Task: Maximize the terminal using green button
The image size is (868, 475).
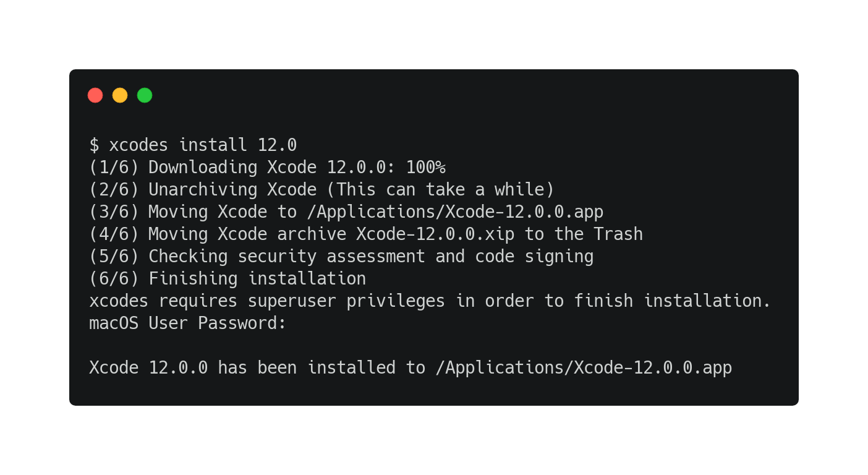Action: click(x=145, y=95)
